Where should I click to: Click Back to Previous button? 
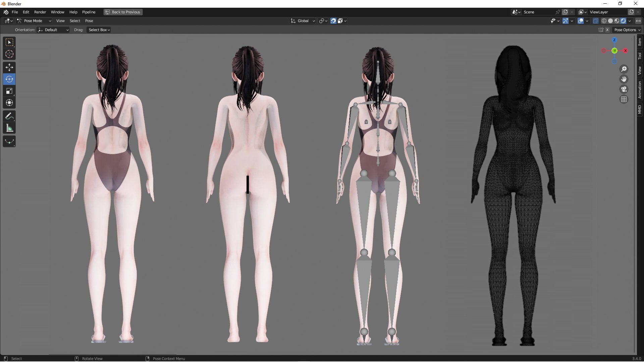pyautogui.click(x=123, y=12)
